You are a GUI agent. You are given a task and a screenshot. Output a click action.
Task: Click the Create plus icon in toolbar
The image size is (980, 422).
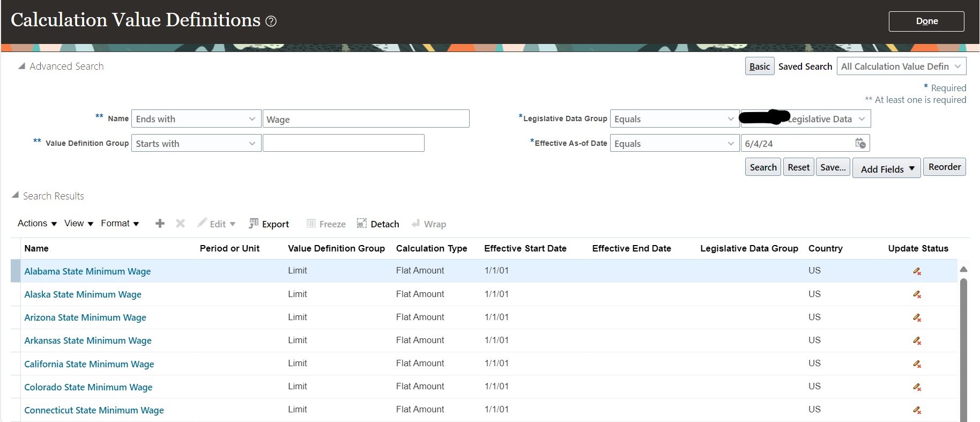[160, 224]
